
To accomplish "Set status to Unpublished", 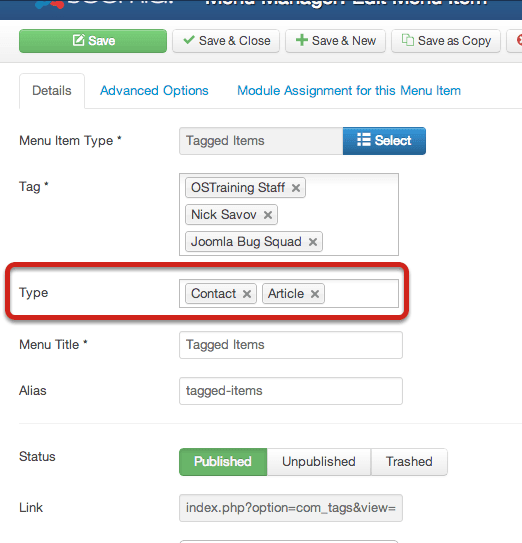I will coord(319,462).
